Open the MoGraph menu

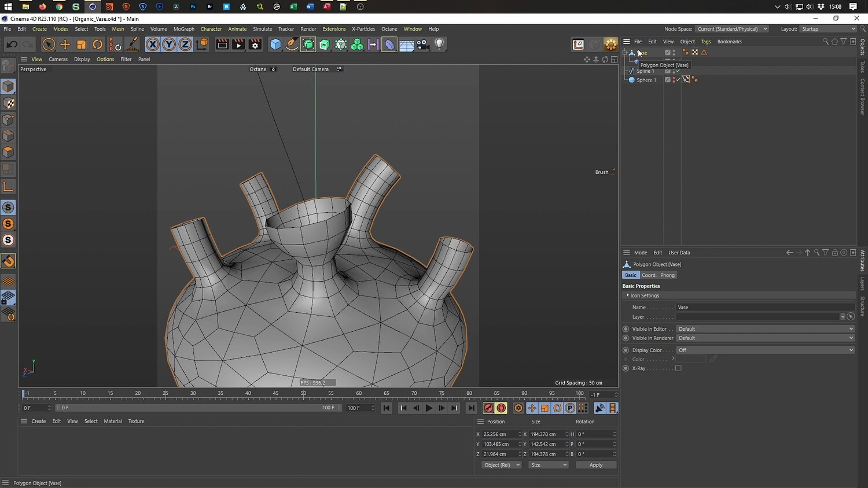click(x=183, y=29)
